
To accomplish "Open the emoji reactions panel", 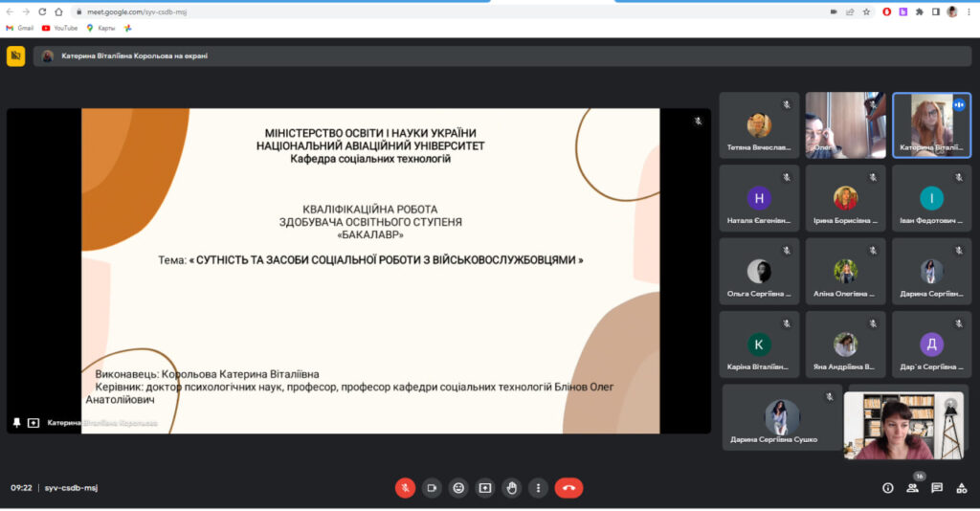I will coord(458,488).
